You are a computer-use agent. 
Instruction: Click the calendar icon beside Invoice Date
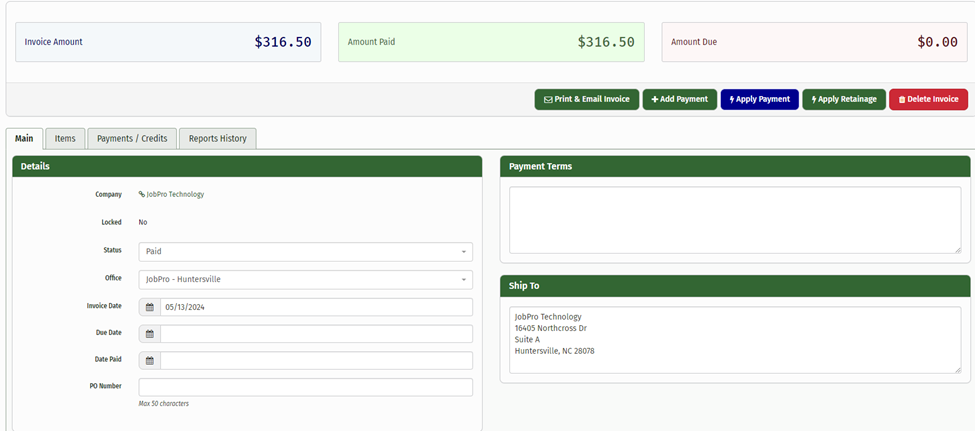pyautogui.click(x=150, y=307)
